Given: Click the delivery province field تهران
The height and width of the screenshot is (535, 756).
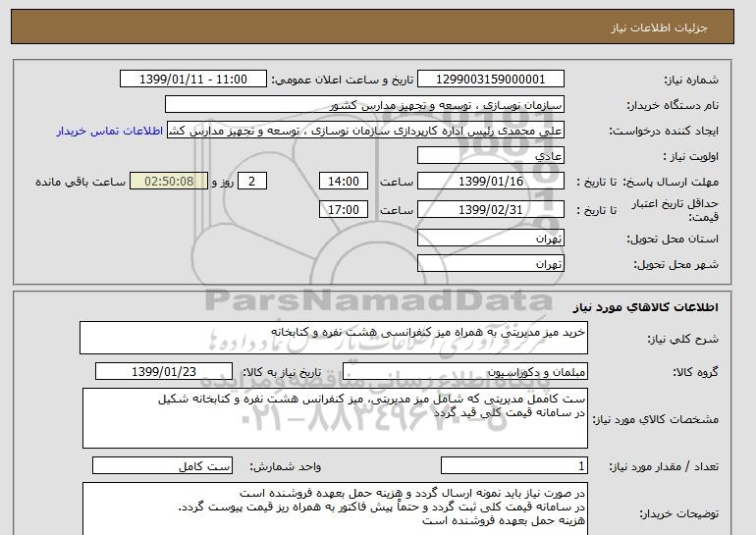Looking at the screenshot, I should tap(490, 239).
